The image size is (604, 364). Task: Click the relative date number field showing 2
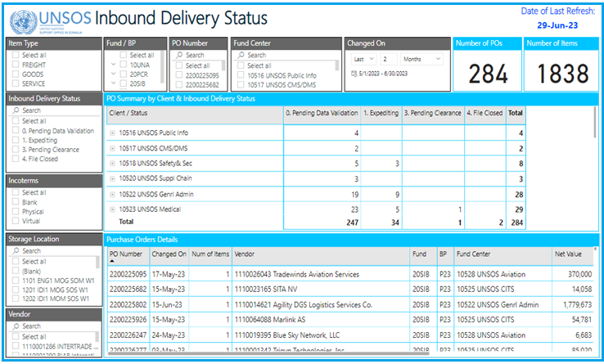[388, 59]
